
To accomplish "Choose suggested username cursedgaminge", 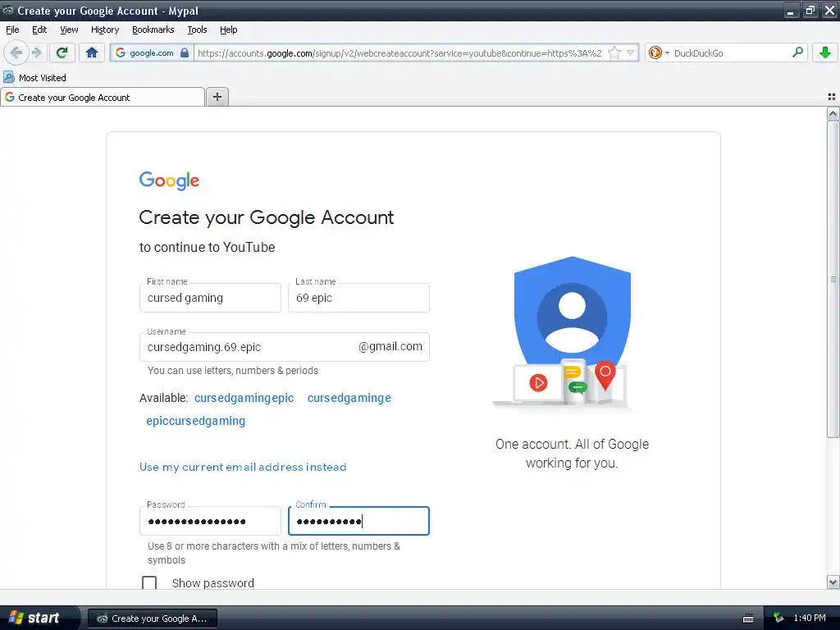I will point(349,398).
